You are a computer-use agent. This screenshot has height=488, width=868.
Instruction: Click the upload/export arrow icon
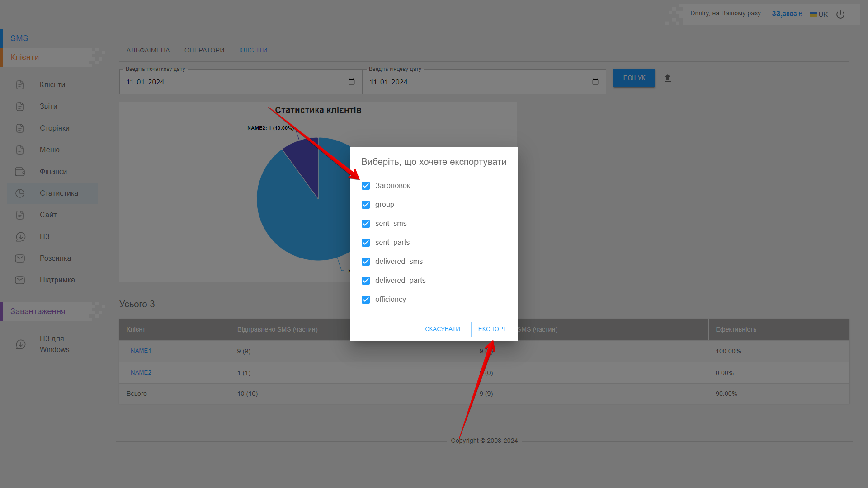click(667, 78)
